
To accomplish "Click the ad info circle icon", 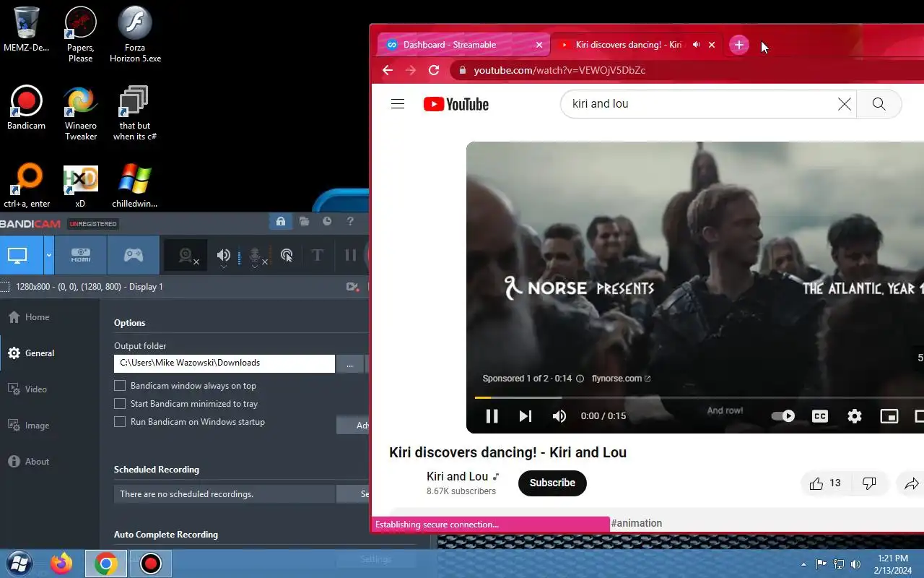I will pos(580,379).
